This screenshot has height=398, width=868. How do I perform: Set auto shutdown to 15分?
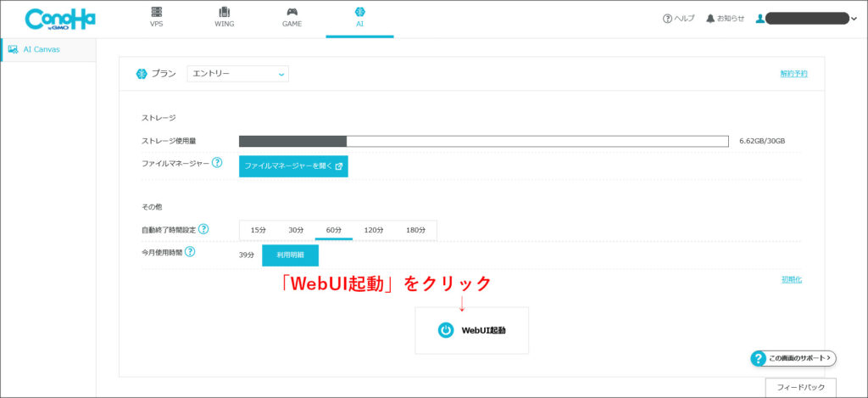tap(259, 230)
